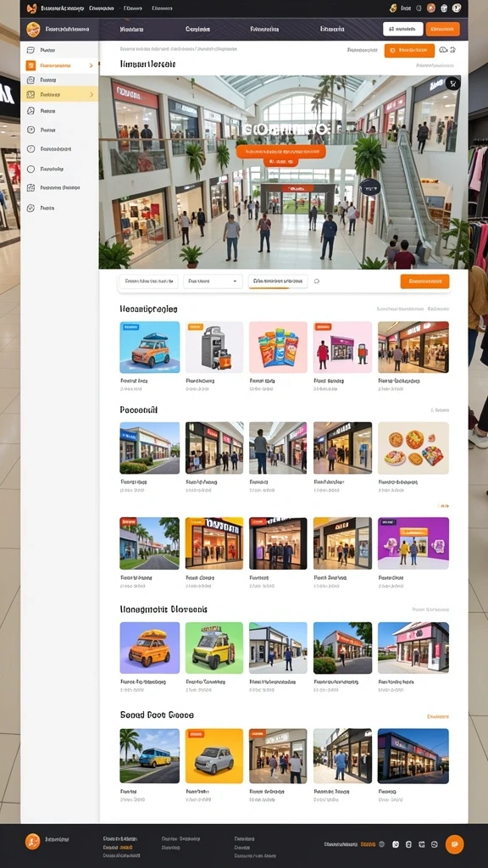Expand the orange highlighted sidebar item using its chevron
Screen dimensions: 488x868
pos(91,65)
